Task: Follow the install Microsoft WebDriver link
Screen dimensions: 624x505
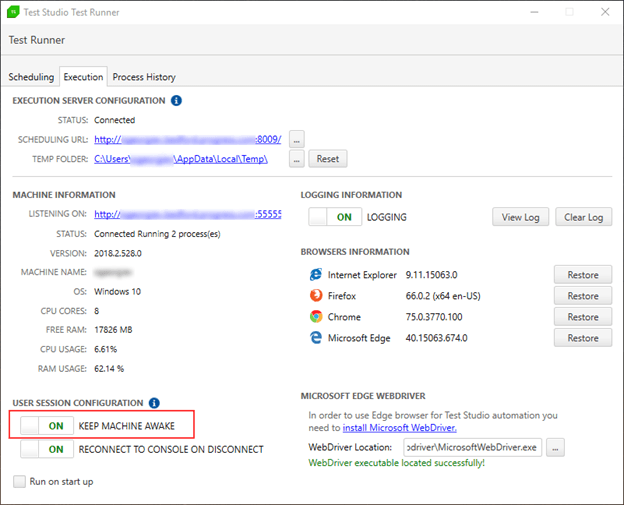Action: coord(400,428)
